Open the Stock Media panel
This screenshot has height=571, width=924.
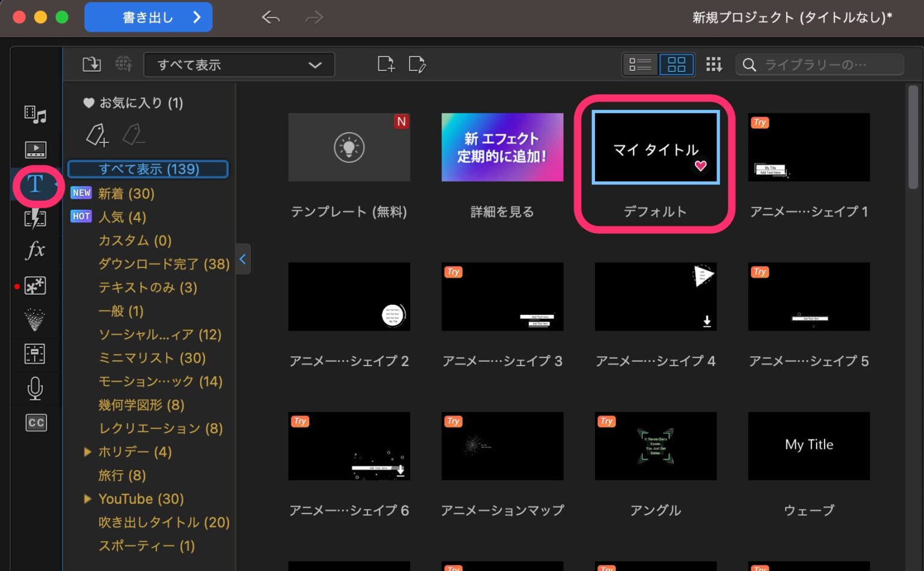click(36, 150)
